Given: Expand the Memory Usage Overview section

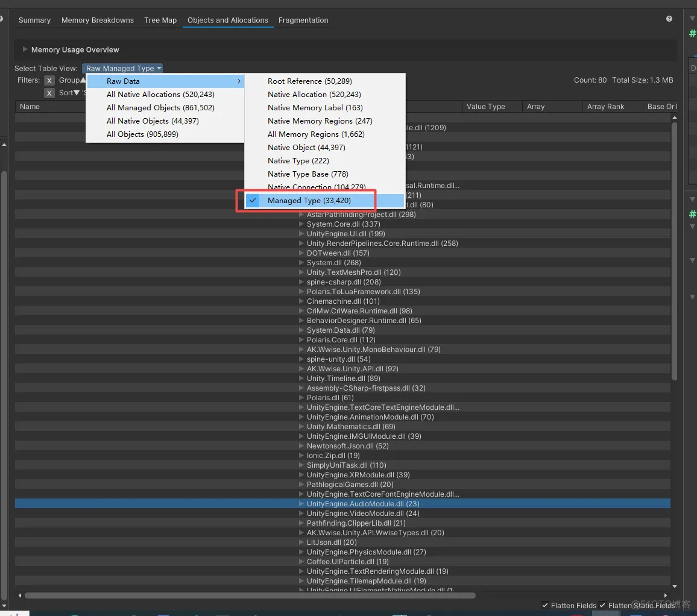Looking at the screenshot, I should click(25, 49).
